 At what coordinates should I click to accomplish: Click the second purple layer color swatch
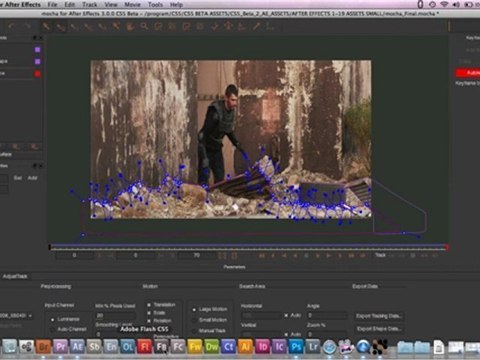pyautogui.click(x=37, y=61)
